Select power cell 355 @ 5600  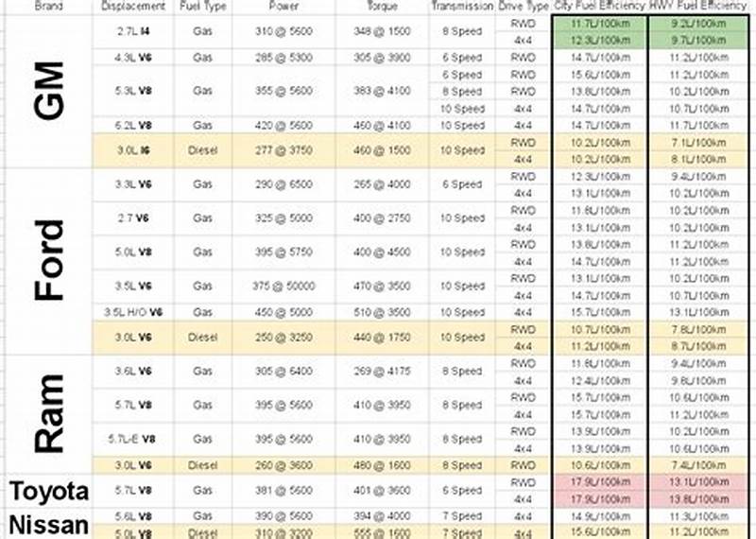[284, 91]
